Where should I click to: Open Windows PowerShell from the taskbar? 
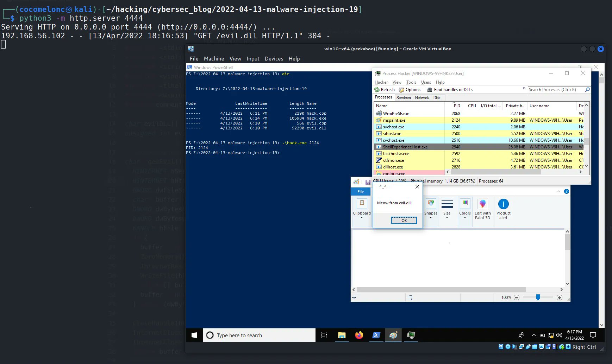pos(376,335)
